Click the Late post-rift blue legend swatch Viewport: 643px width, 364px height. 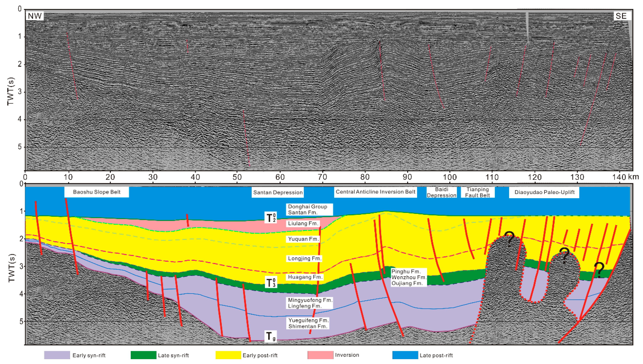coord(405,355)
